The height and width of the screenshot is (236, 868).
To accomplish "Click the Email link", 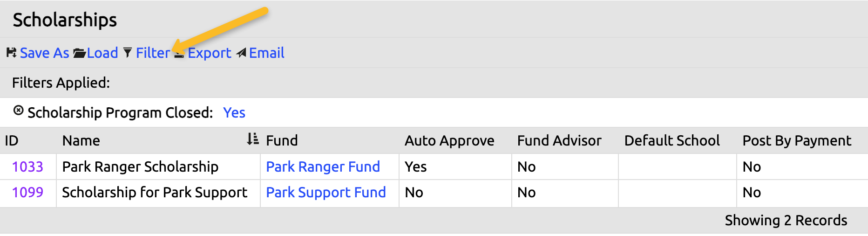I will coord(267,53).
